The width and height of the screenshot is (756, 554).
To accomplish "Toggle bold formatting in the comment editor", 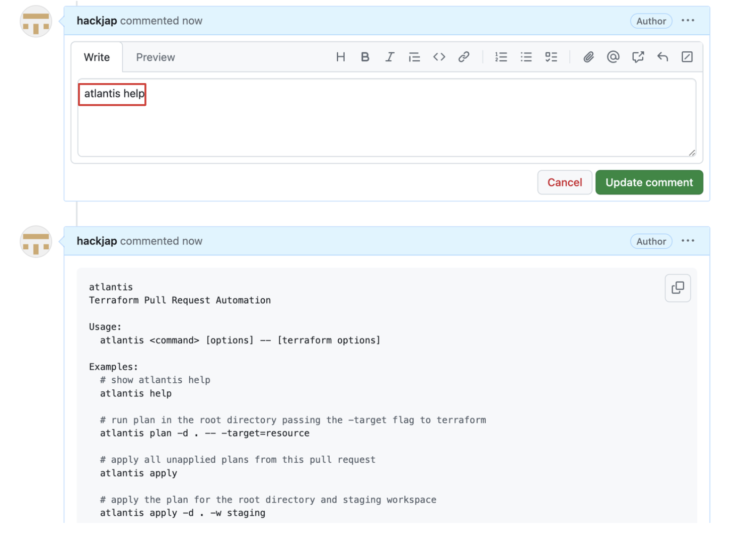I will [365, 57].
